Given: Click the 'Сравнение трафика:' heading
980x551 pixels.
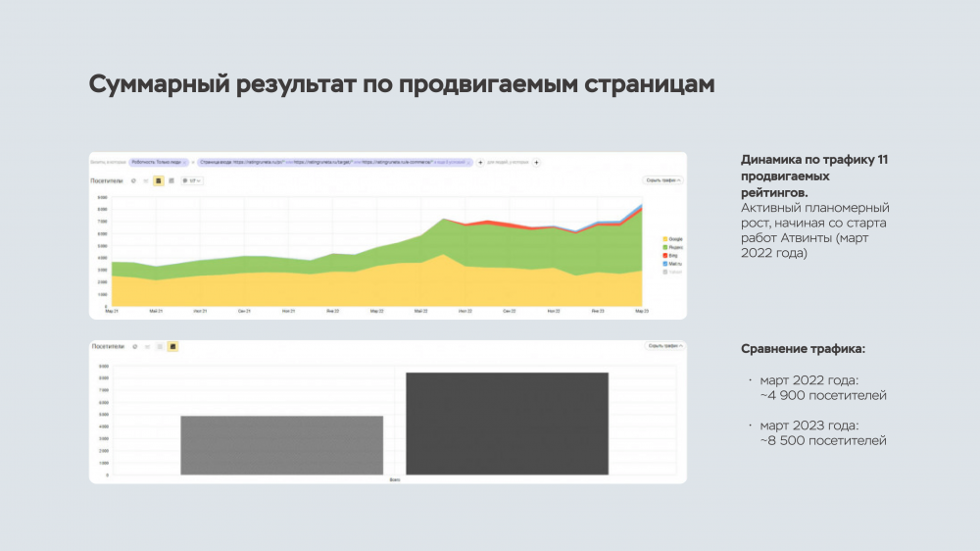Looking at the screenshot, I should [x=804, y=349].
